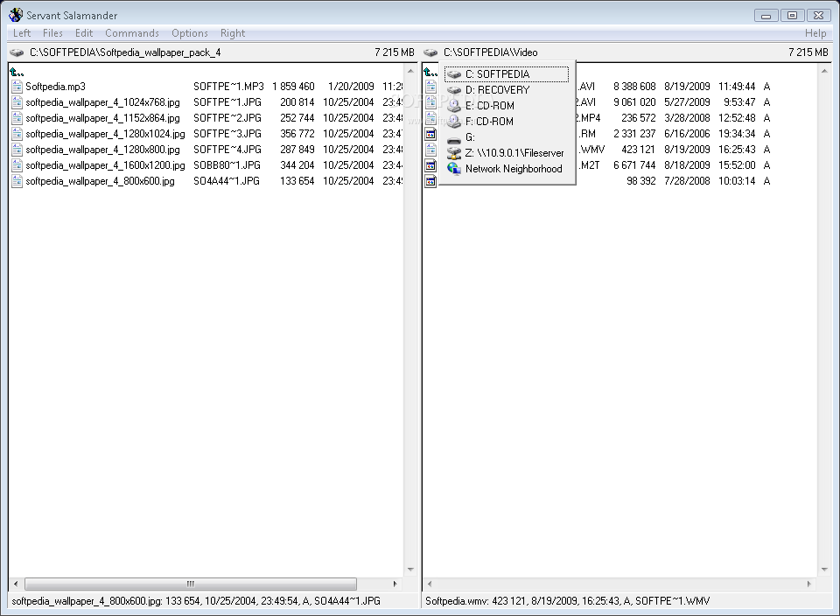Click right panel vertical scroll up arrow
The image size is (840, 616).
pyautogui.click(x=824, y=71)
